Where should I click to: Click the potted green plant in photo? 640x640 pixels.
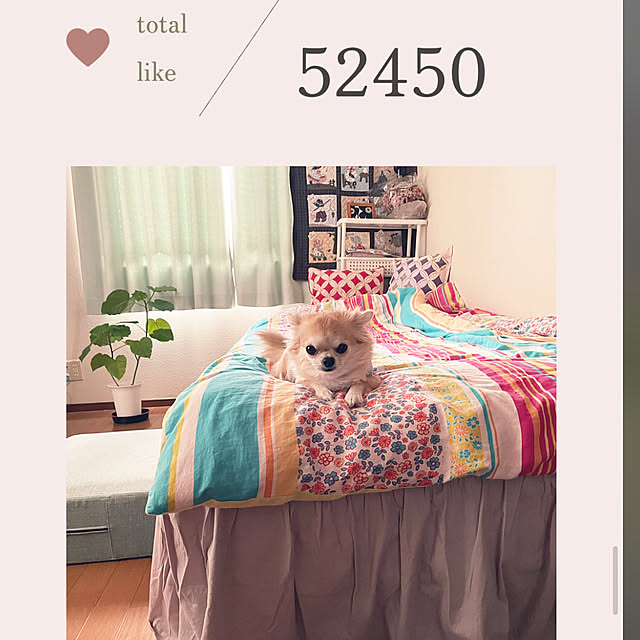point(130,353)
